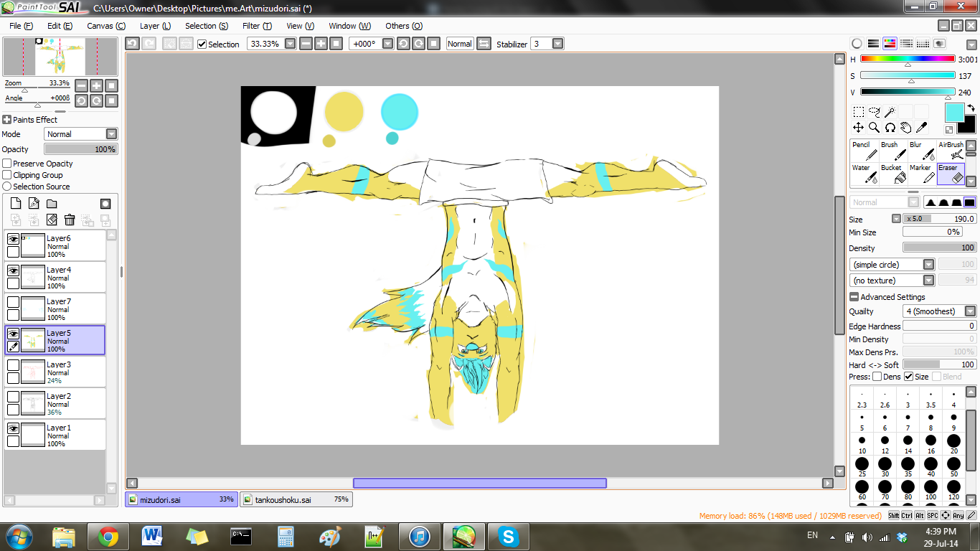Open the brush Size multiplier dropdown

tap(896, 219)
